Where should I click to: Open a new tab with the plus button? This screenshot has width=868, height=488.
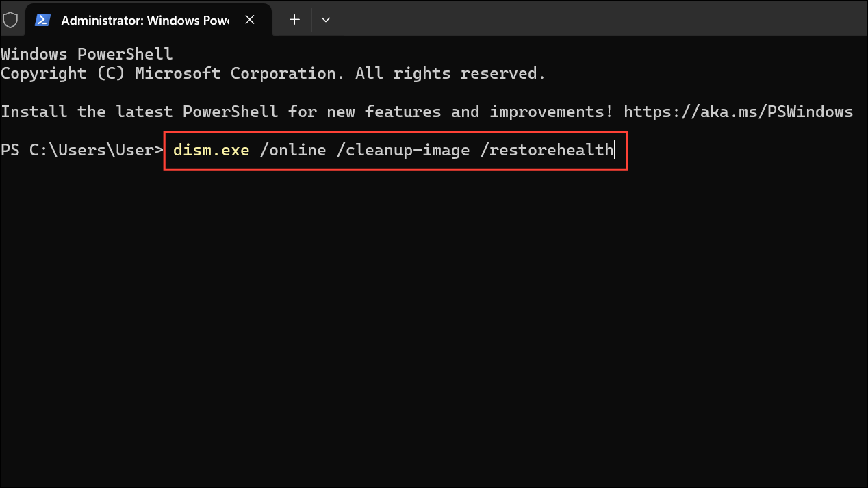[x=294, y=20]
